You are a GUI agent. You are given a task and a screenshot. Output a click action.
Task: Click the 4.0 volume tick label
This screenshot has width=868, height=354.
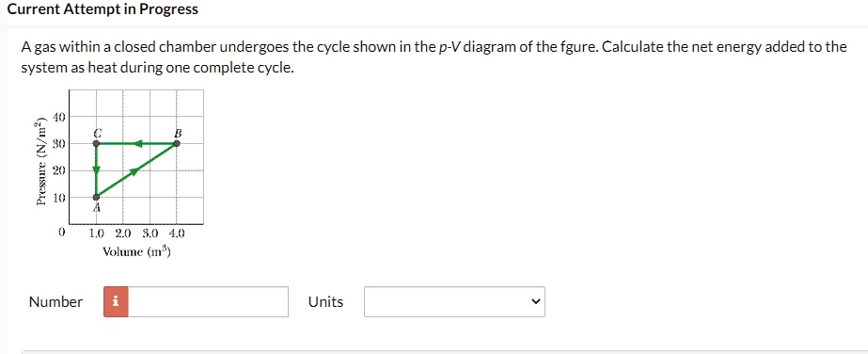click(177, 233)
